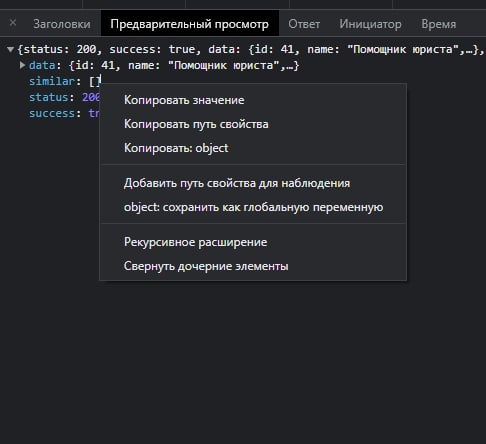Select the success property key
486x444 pixels.
tap(52, 113)
